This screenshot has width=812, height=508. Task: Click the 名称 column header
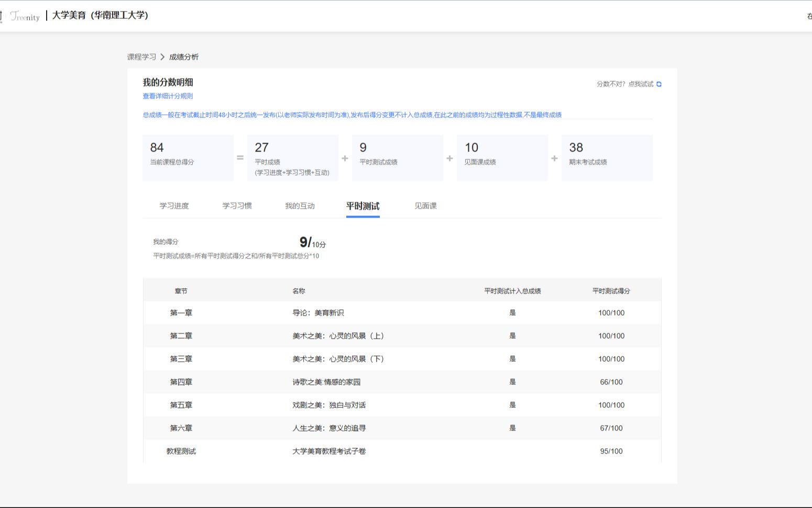coord(299,291)
